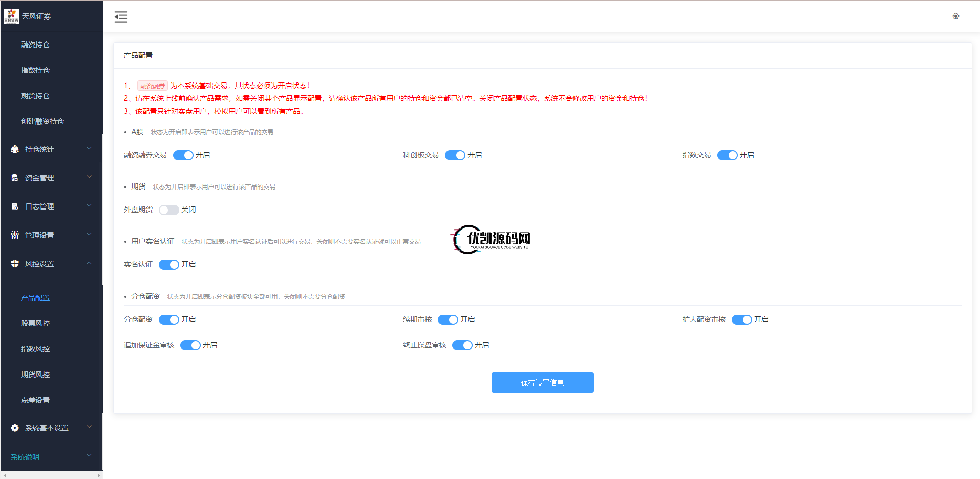This screenshot has width=980, height=479.
Task: Click the 天风证券 logo icon
Action: [11, 16]
